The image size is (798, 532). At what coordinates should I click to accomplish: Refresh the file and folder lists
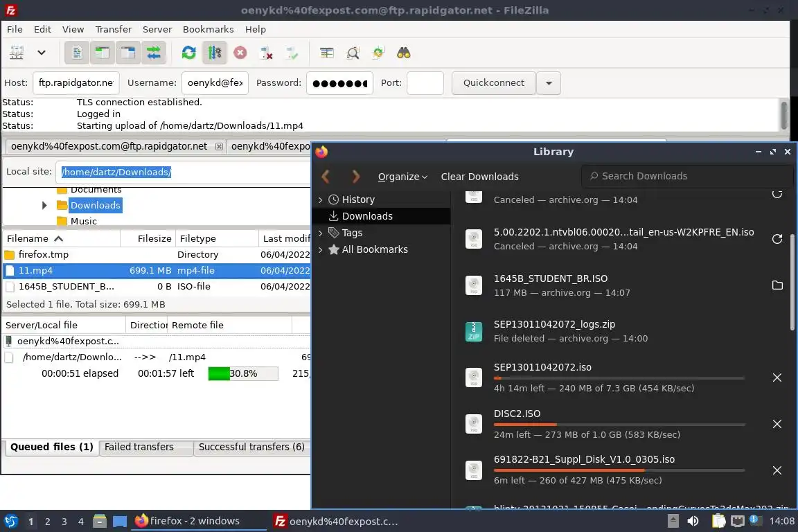pos(189,53)
